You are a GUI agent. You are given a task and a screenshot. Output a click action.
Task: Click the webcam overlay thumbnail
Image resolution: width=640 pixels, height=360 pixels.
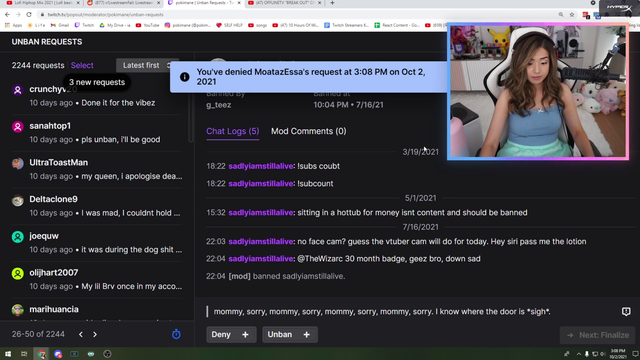pyautogui.click(x=538, y=91)
